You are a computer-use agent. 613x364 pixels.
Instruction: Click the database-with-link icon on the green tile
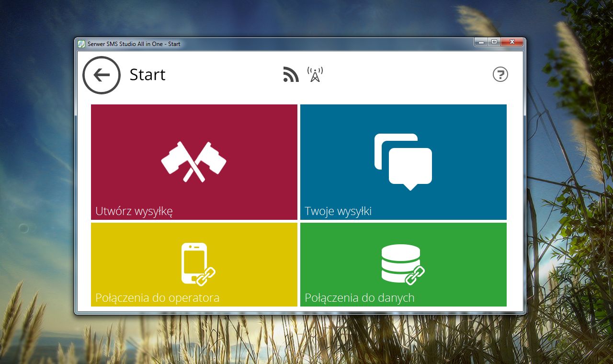pos(403,264)
